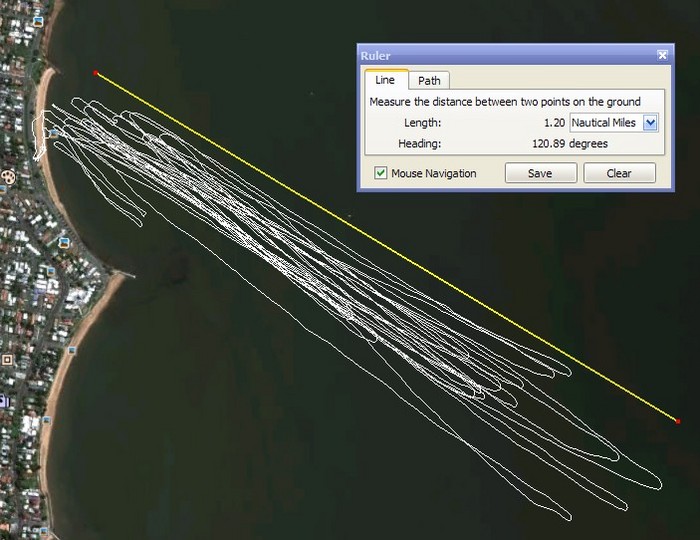Select the yellow ruler measurement line
The width and height of the screenshot is (700, 540).
click(x=387, y=247)
